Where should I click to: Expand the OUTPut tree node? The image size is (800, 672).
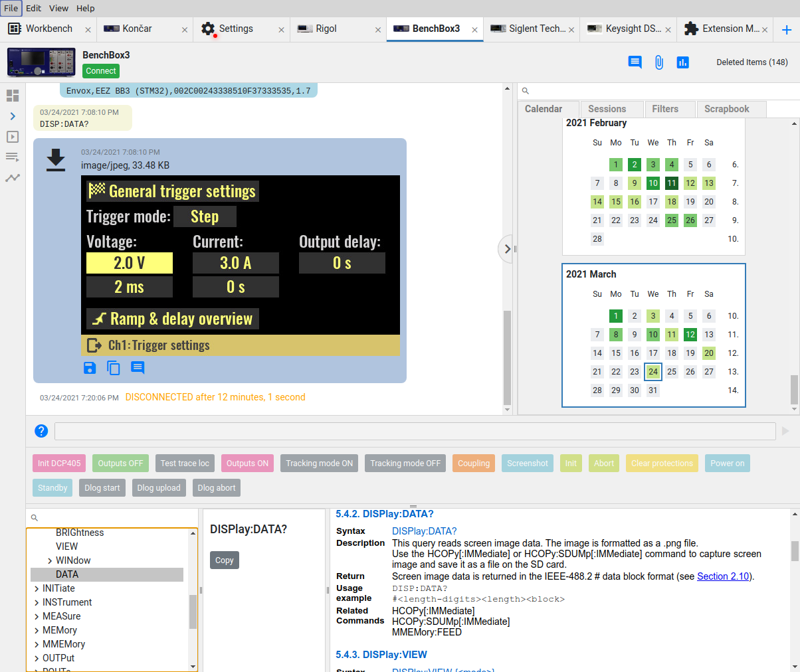tap(36, 658)
